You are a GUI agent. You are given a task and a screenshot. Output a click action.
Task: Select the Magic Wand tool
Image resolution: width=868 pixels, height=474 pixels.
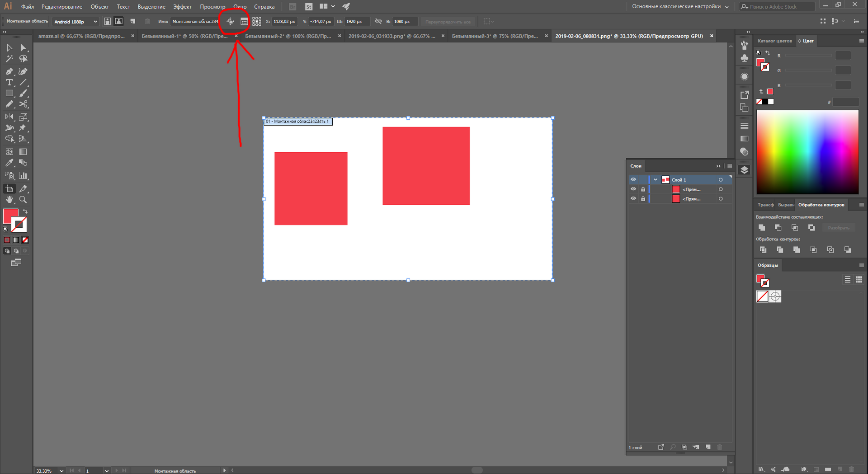tap(9, 59)
